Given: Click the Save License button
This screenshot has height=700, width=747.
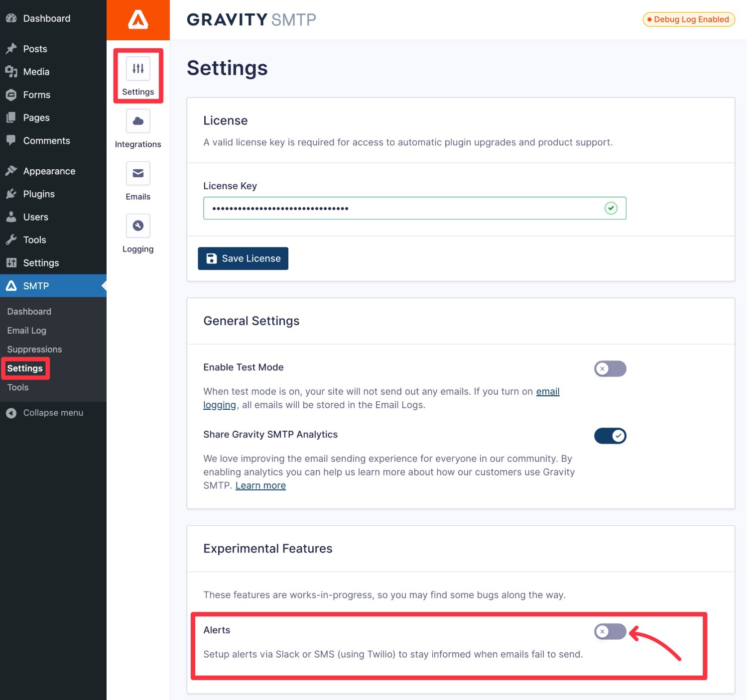Looking at the screenshot, I should [243, 258].
